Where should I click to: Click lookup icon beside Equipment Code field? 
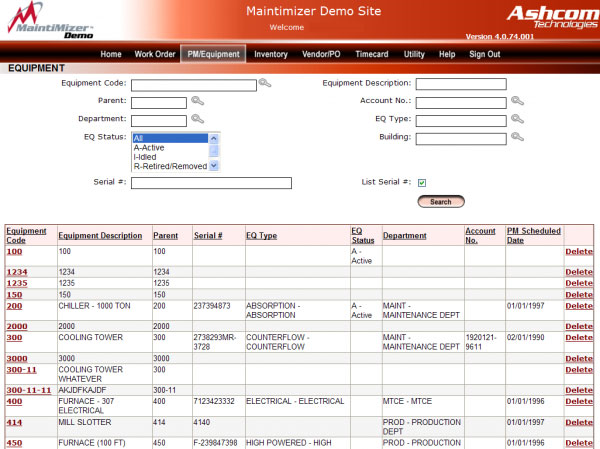(x=265, y=84)
